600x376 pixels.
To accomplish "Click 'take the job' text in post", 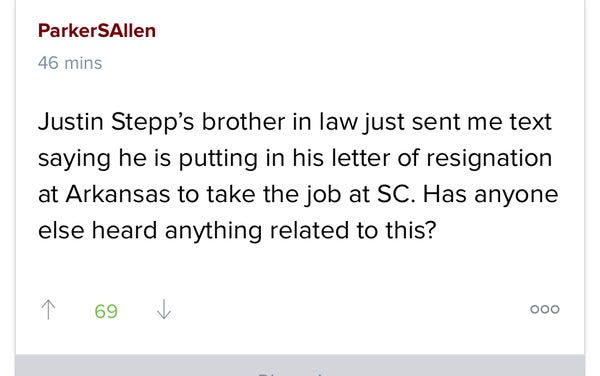I will pyautogui.click(x=273, y=195).
